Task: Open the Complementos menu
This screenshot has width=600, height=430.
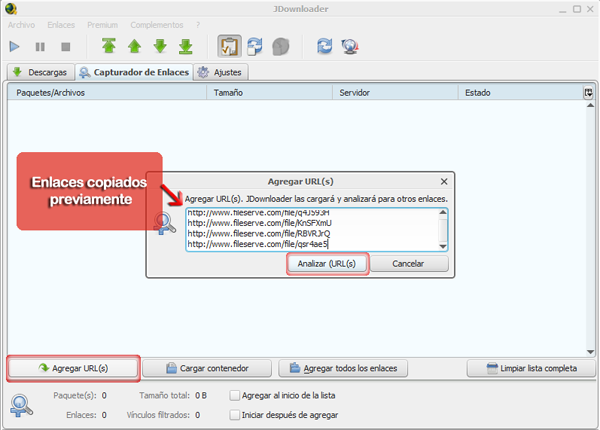Action: (157, 25)
